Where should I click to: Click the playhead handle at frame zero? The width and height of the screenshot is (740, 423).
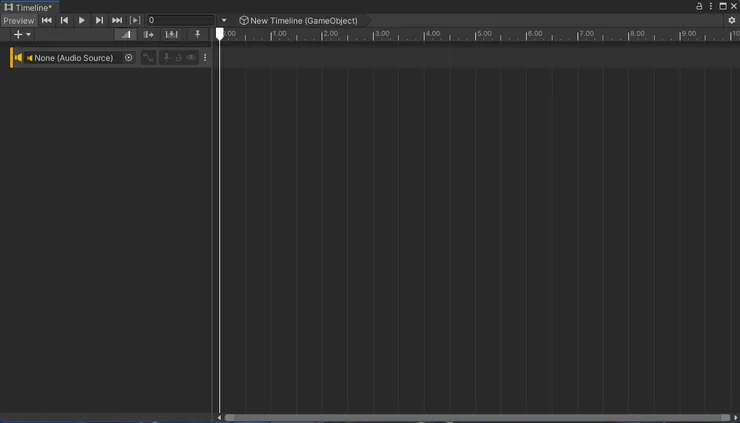point(219,34)
